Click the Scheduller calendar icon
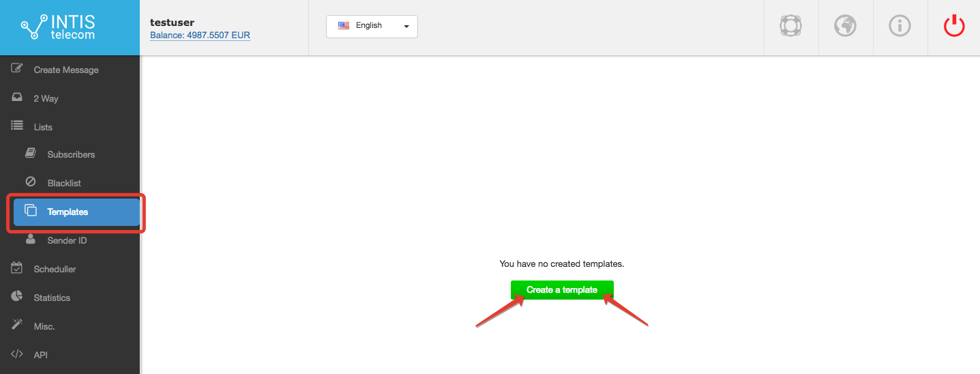The image size is (980, 374). pos(17,268)
